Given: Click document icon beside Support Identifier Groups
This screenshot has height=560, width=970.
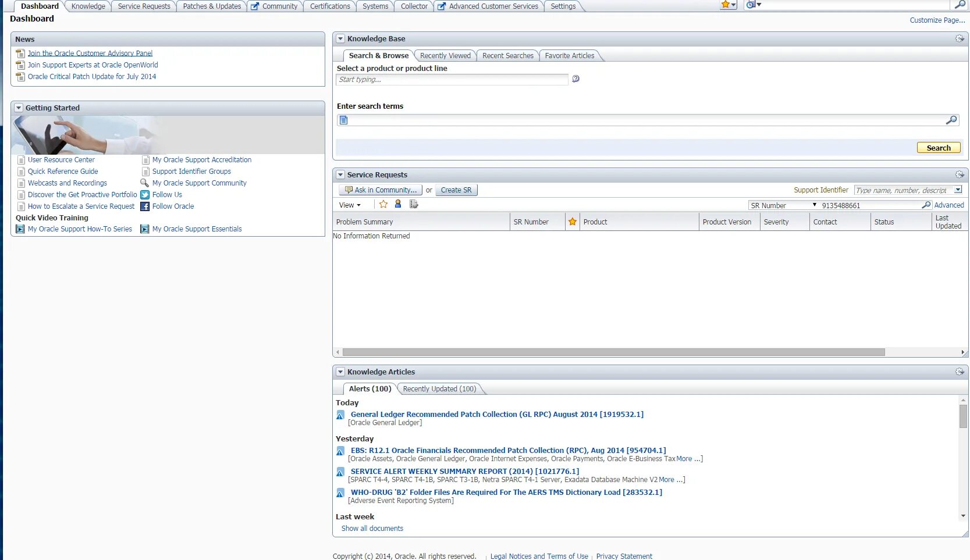Looking at the screenshot, I should tap(145, 172).
